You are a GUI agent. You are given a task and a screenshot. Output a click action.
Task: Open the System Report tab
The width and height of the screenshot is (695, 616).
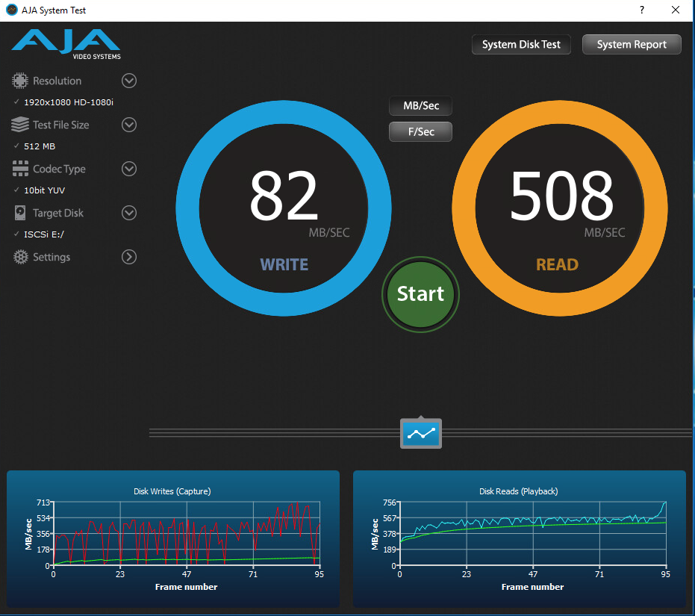(632, 44)
